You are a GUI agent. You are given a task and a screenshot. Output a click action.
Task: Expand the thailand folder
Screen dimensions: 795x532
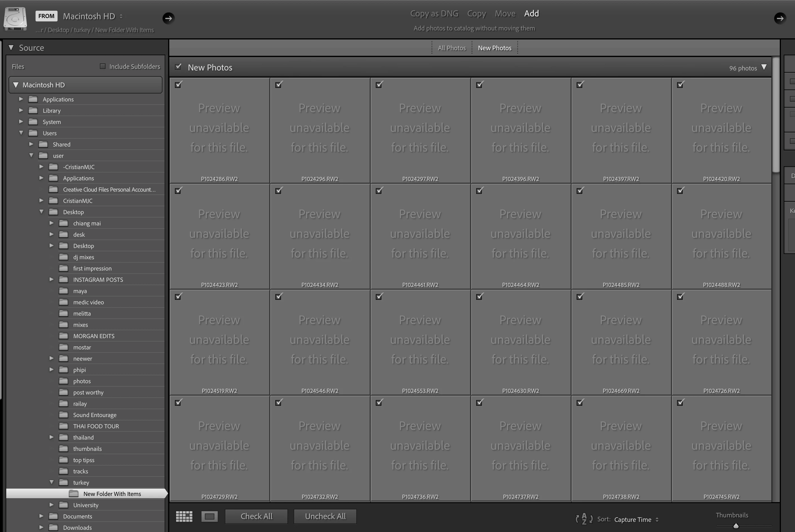click(51, 437)
